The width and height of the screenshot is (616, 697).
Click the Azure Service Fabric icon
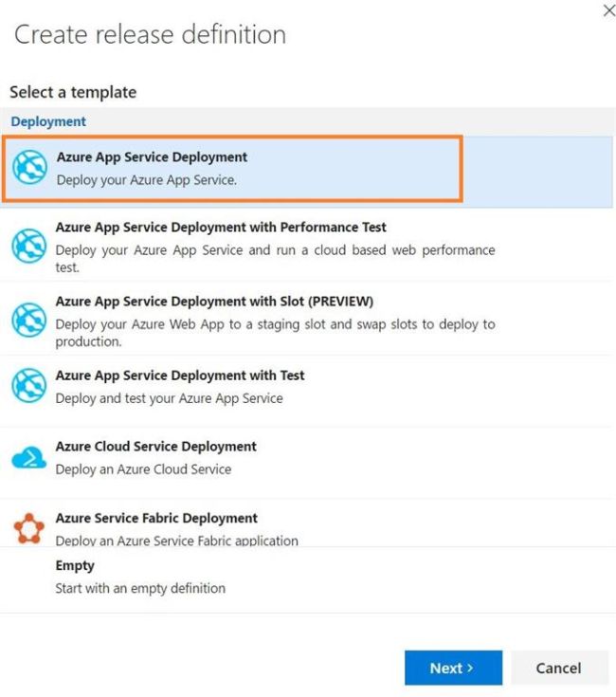[x=28, y=529]
